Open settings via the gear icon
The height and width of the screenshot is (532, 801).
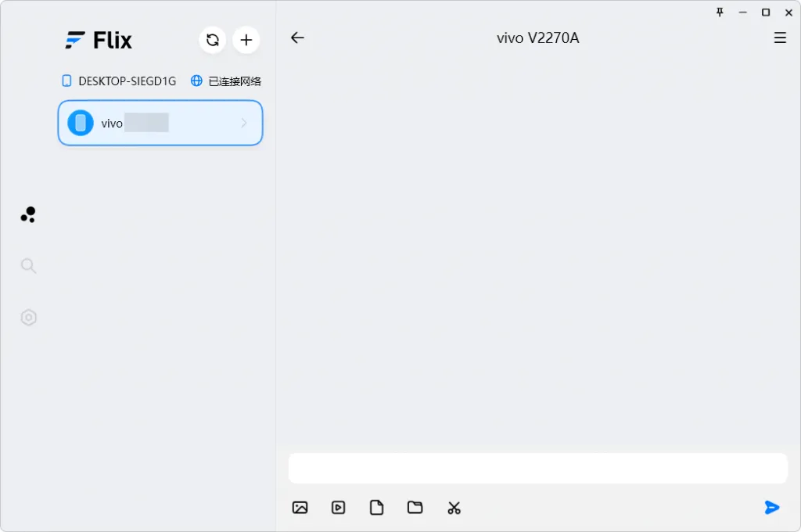28,317
